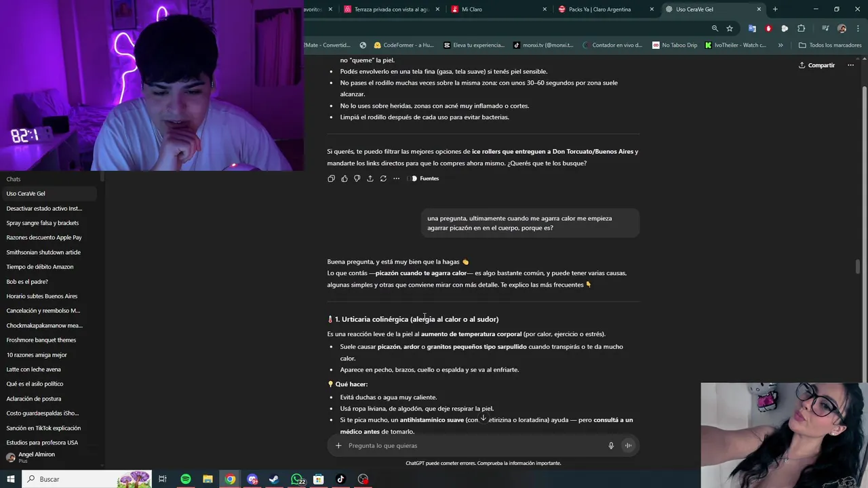Click the 'Pregunta lo que quieras' input field
The height and width of the screenshot is (488, 868).
pyautogui.click(x=475, y=445)
